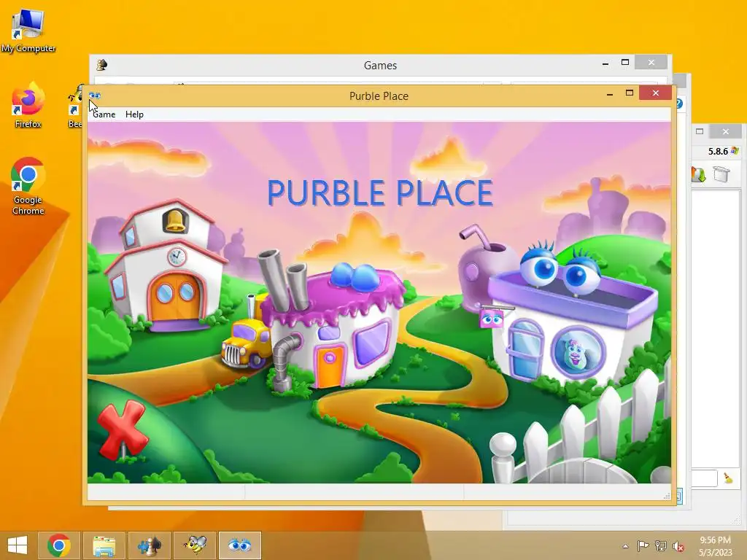Maximize the Games window

[625, 63]
